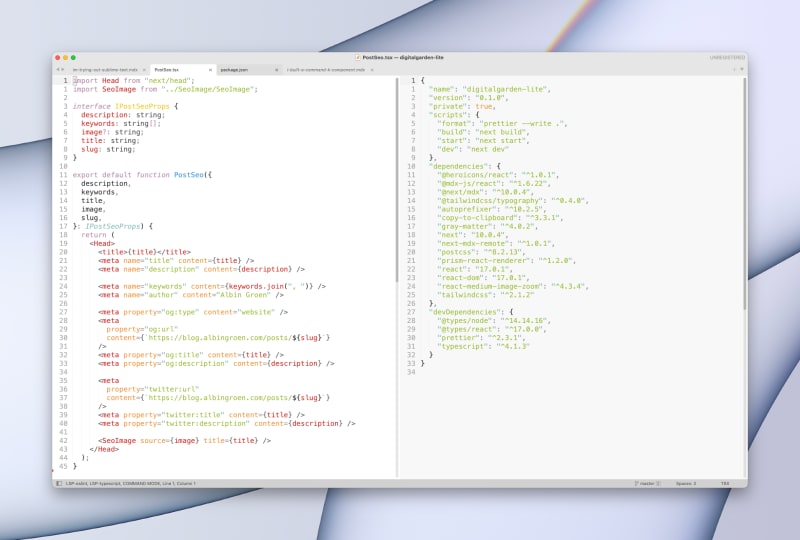Click the right pane vertical scrollbar
This screenshot has width=800, height=540.
point(745,193)
